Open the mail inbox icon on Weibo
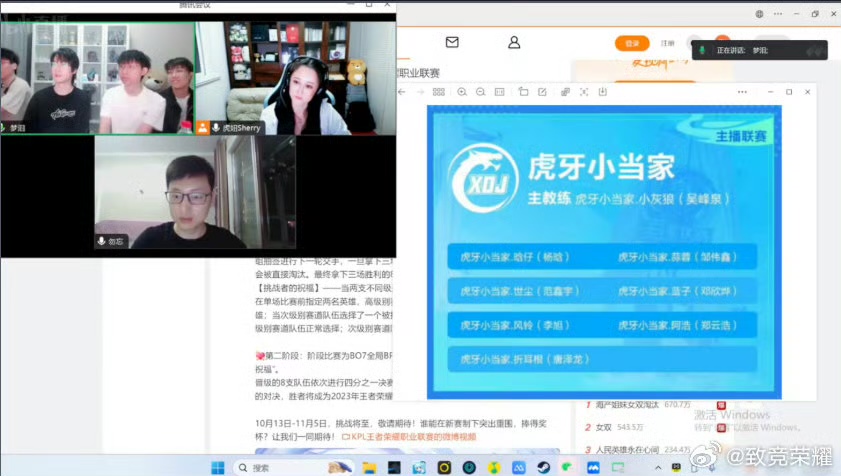Image resolution: width=841 pixels, height=476 pixels. tap(452, 42)
